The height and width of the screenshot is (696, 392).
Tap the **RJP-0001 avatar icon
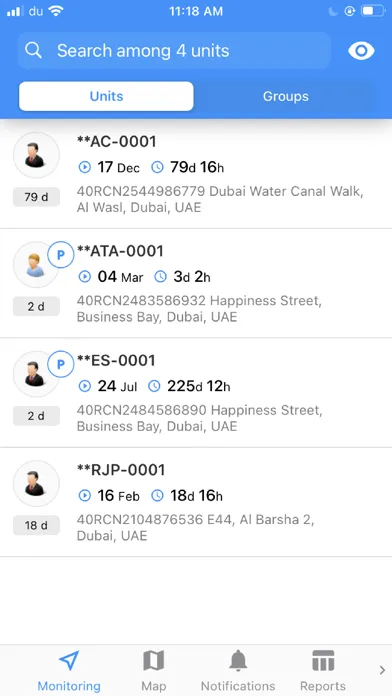click(x=36, y=483)
